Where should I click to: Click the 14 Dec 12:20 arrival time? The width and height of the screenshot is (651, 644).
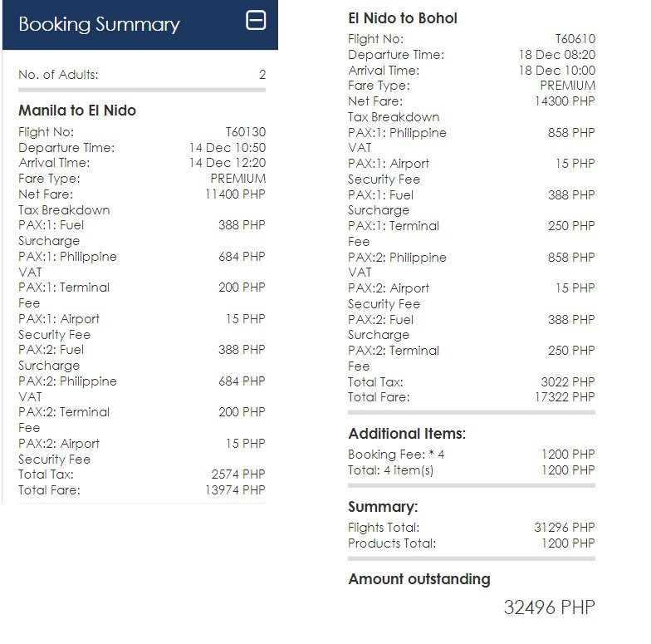(x=227, y=163)
